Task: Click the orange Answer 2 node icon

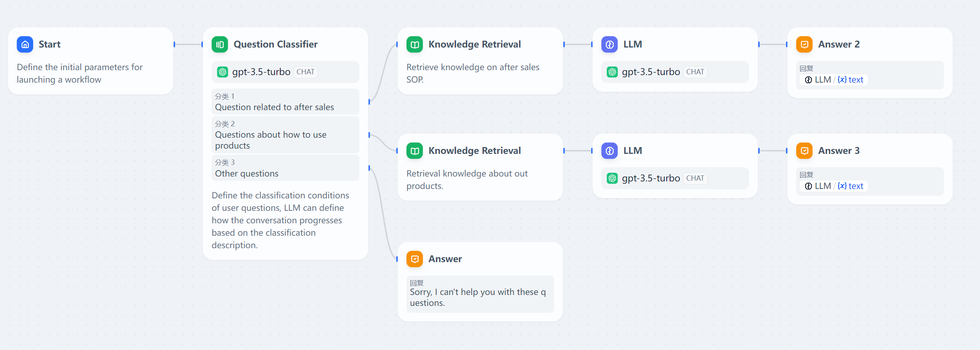Action: [x=804, y=45]
